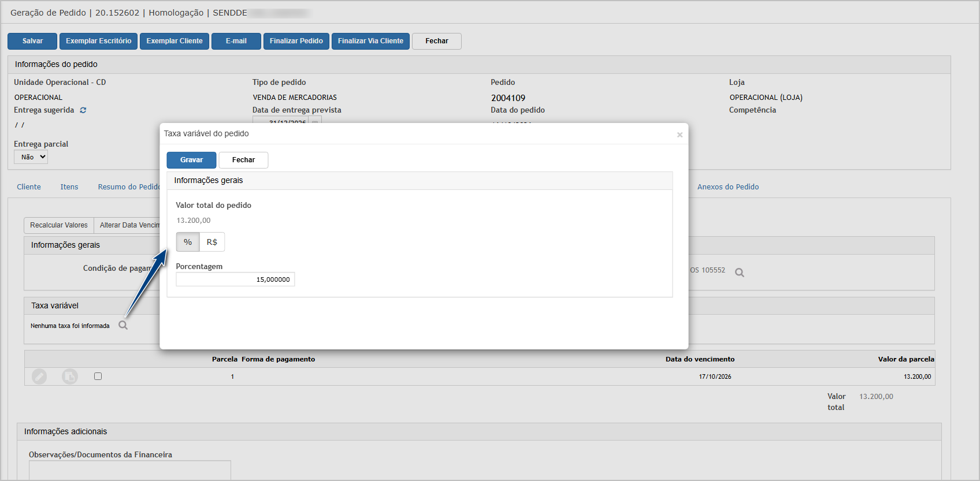
Task: Close the Taxa variável dialog with X
Action: (680, 135)
